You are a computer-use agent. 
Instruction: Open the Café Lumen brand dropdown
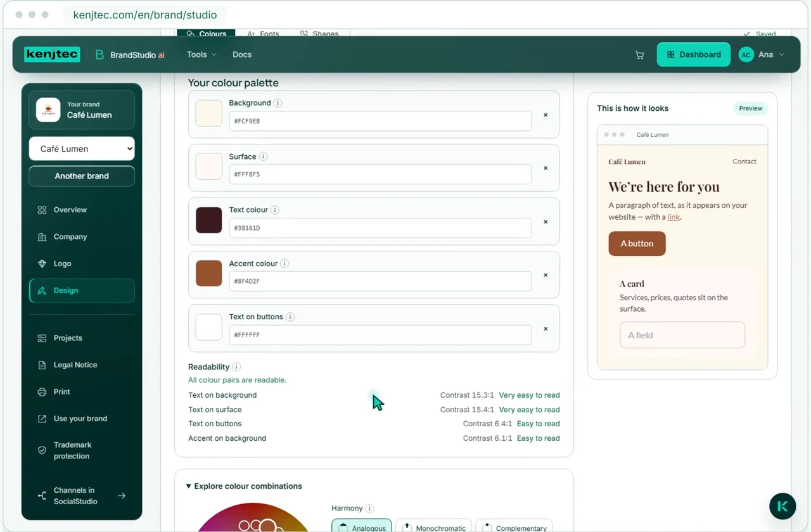click(82, 149)
